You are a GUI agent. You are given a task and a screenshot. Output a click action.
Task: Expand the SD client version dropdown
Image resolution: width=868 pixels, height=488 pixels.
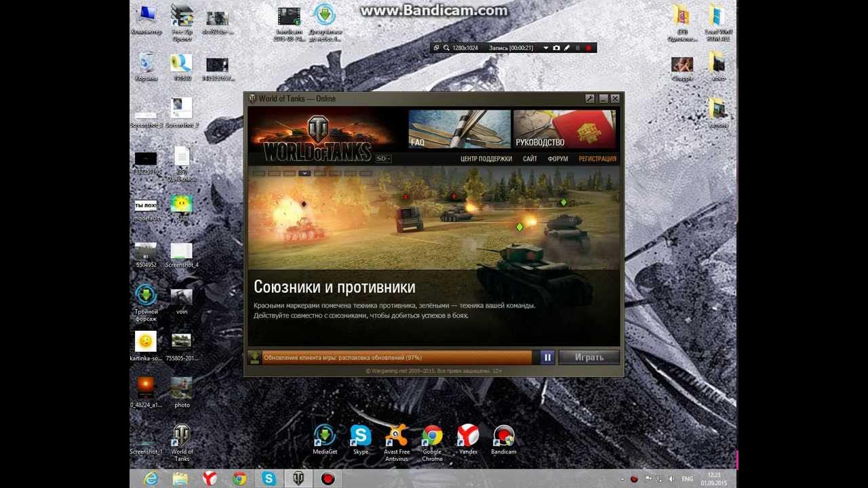pos(383,159)
